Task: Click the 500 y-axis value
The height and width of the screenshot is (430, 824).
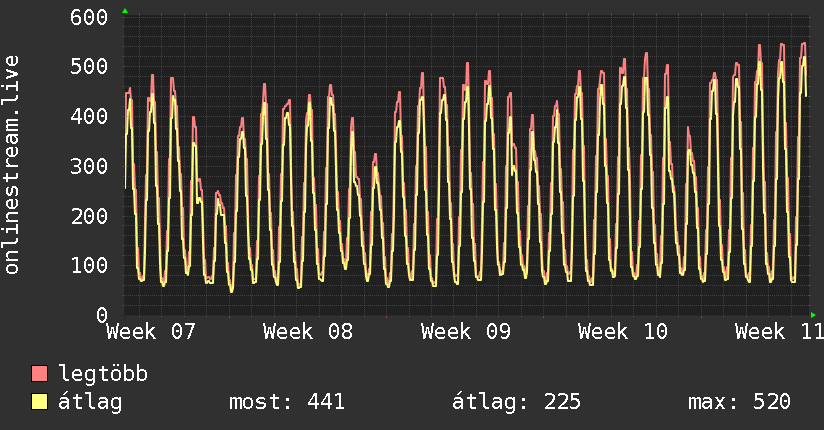Action: pyautogui.click(x=89, y=67)
